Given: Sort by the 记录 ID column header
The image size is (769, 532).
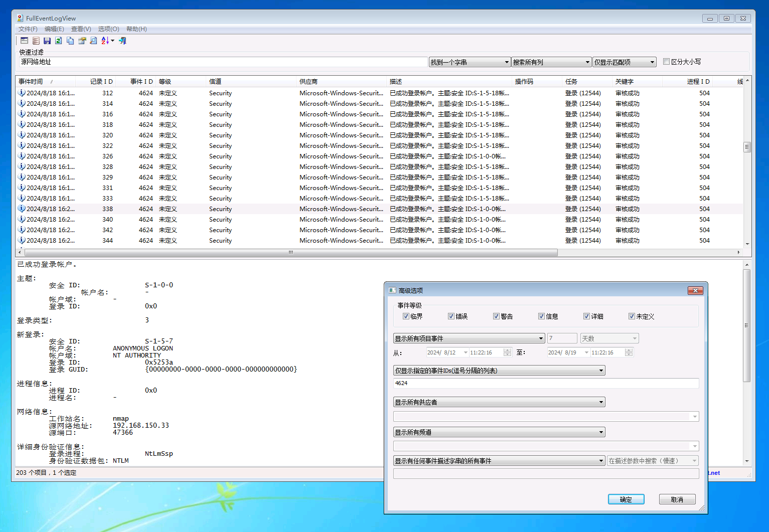Looking at the screenshot, I should pos(96,81).
